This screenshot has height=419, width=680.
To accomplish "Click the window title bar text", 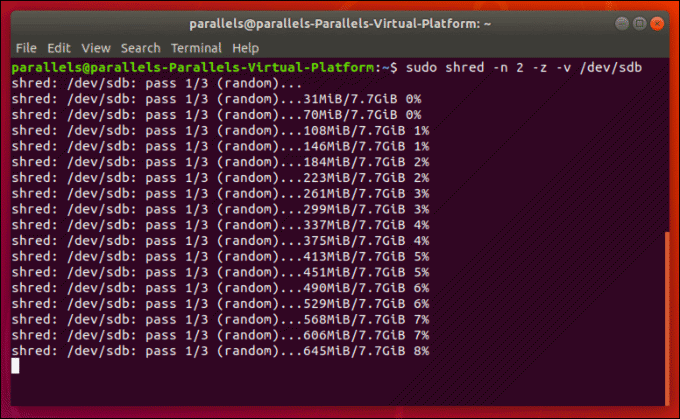I will click(x=340, y=24).
